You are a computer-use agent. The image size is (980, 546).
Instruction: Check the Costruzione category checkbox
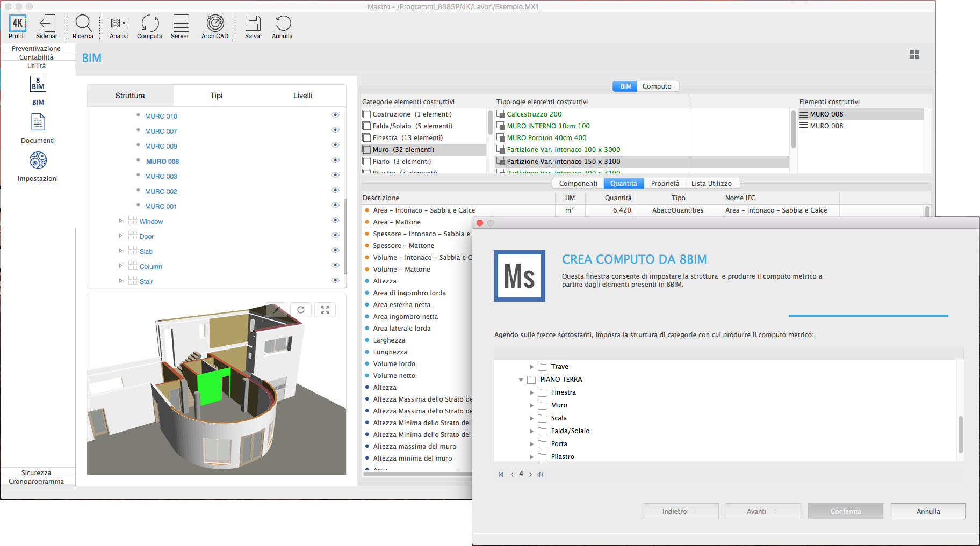(367, 114)
